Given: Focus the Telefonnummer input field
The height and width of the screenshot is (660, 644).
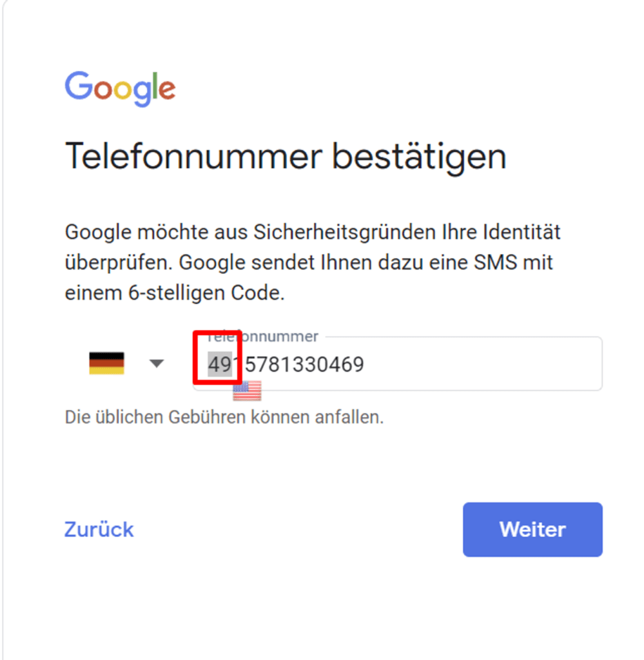Looking at the screenshot, I should pyautogui.click(x=397, y=364).
